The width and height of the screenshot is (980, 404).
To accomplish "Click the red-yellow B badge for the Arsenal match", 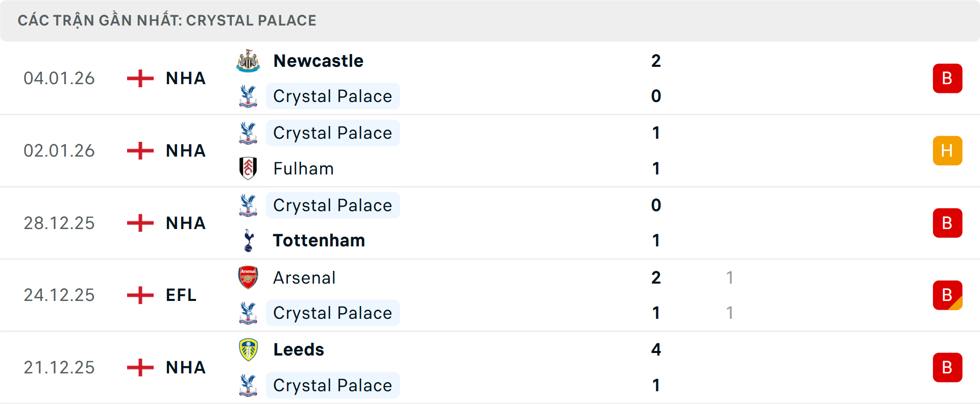I will 947,295.
